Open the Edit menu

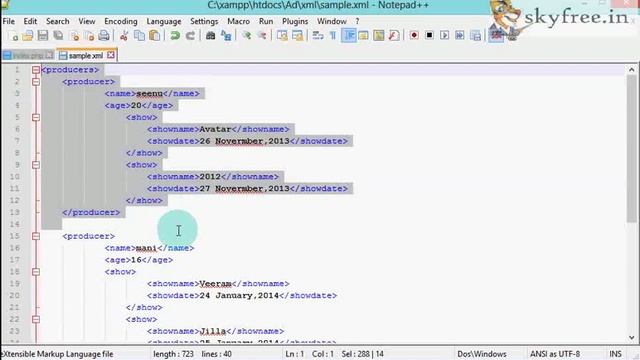coord(30,21)
